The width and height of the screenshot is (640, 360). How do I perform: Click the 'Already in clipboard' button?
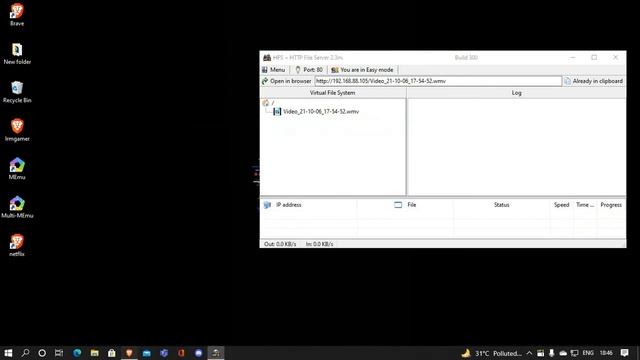(x=593, y=81)
